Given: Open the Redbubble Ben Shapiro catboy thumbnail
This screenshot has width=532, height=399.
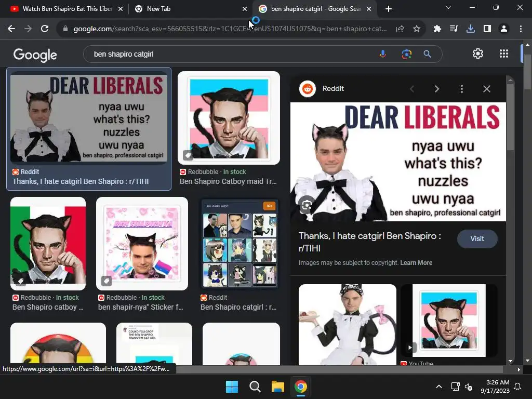Looking at the screenshot, I should (48, 244).
